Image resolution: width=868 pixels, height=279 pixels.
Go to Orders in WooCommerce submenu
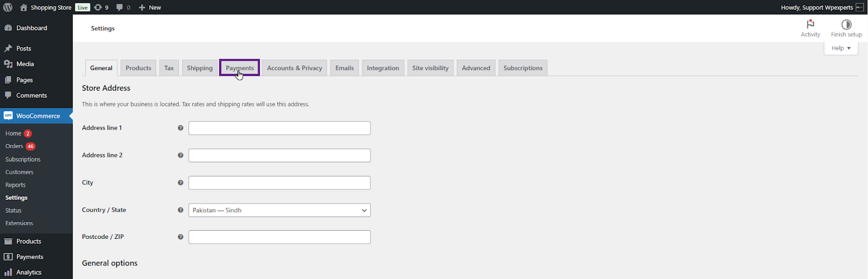tap(15, 146)
